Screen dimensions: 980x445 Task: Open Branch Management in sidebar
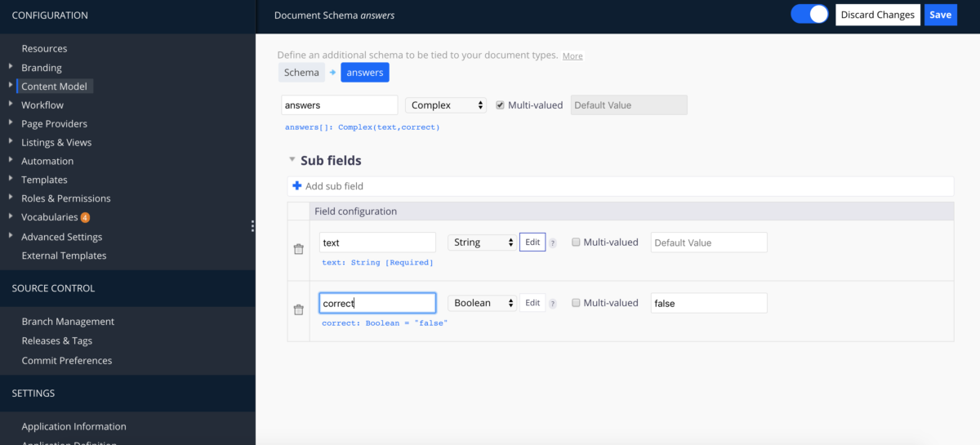pos(68,322)
